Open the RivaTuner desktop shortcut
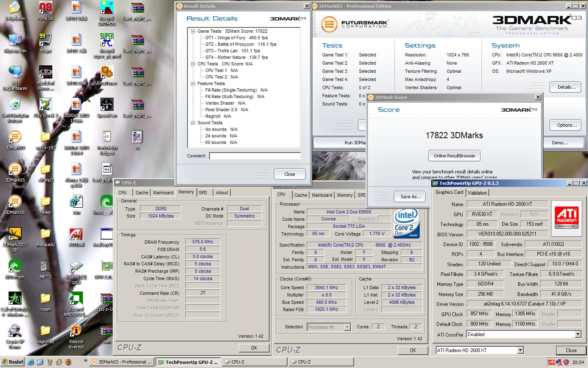Image resolution: width=588 pixels, height=368 pixels. (107, 75)
